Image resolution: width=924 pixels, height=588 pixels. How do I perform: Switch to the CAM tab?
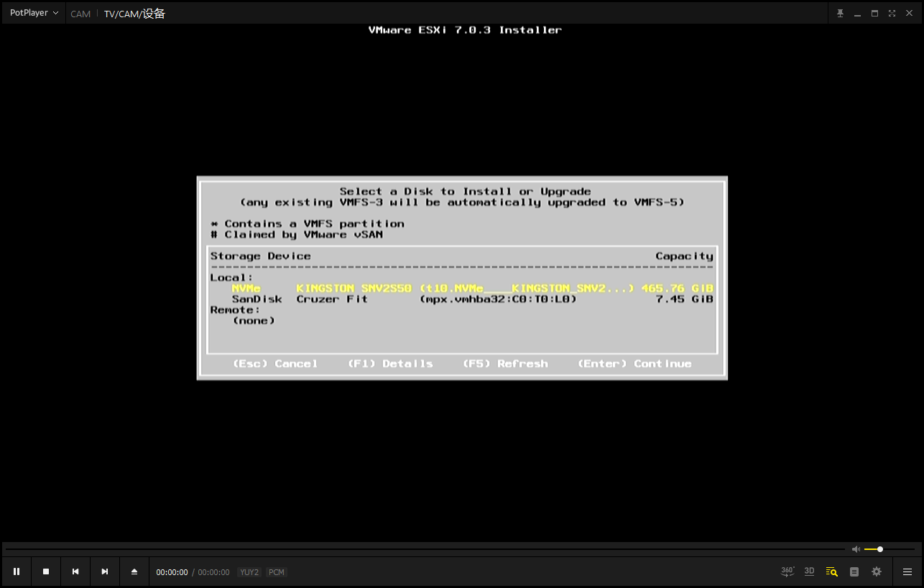click(x=80, y=14)
